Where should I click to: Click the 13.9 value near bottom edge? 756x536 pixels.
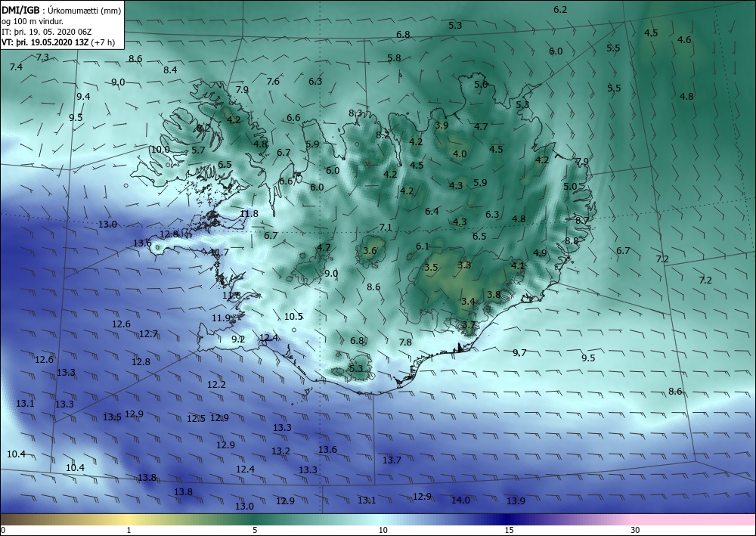coord(516,500)
